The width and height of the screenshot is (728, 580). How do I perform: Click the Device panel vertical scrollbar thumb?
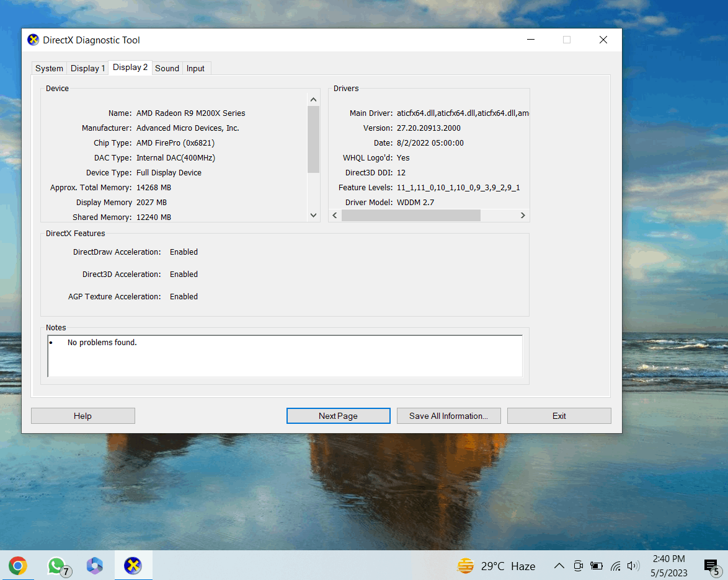pos(313,139)
